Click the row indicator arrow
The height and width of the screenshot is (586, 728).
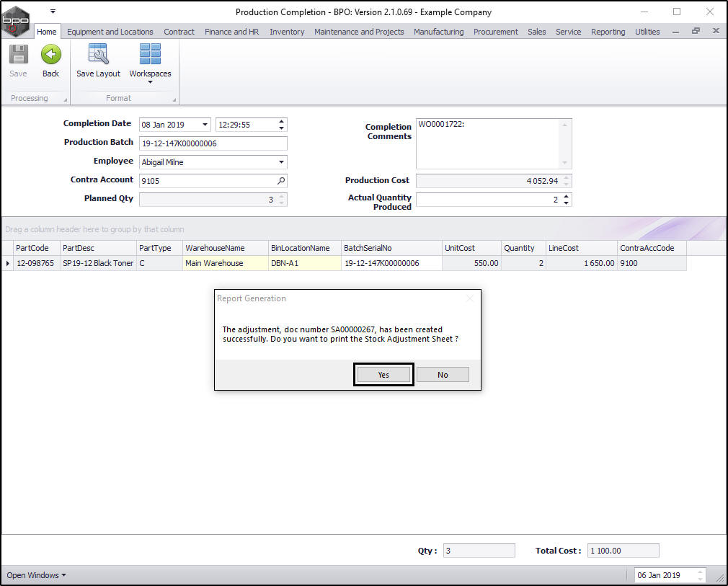(7, 263)
